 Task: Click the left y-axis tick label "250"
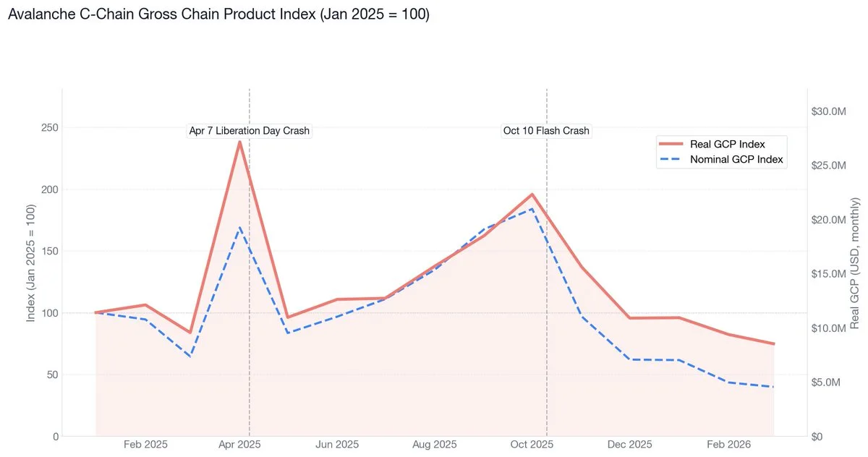pyautogui.click(x=50, y=128)
